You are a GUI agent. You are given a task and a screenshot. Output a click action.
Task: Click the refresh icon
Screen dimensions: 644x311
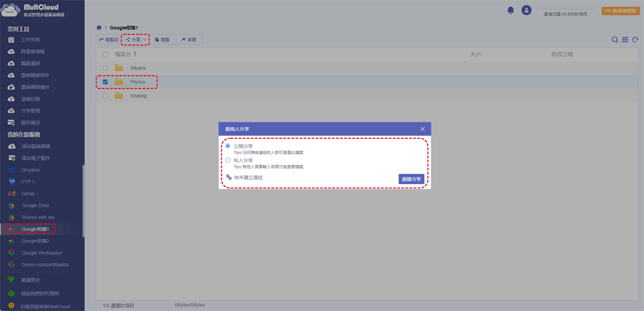pyautogui.click(x=635, y=40)
